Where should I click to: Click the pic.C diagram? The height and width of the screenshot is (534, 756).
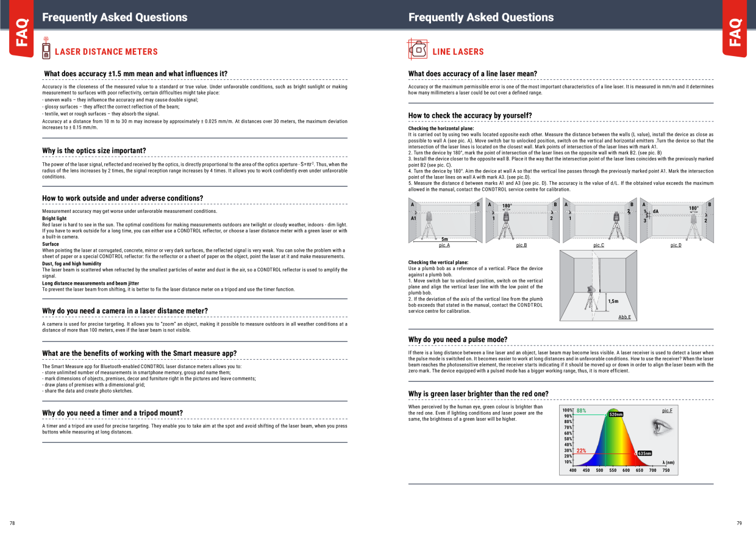pyautogui.click(x=599, y=221)
